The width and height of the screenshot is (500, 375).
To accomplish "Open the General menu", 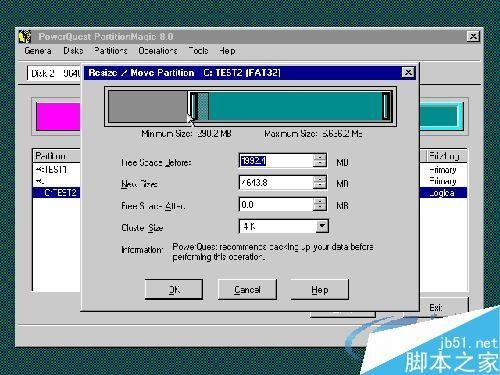I will pyautogui.click(x=38, y=51).
